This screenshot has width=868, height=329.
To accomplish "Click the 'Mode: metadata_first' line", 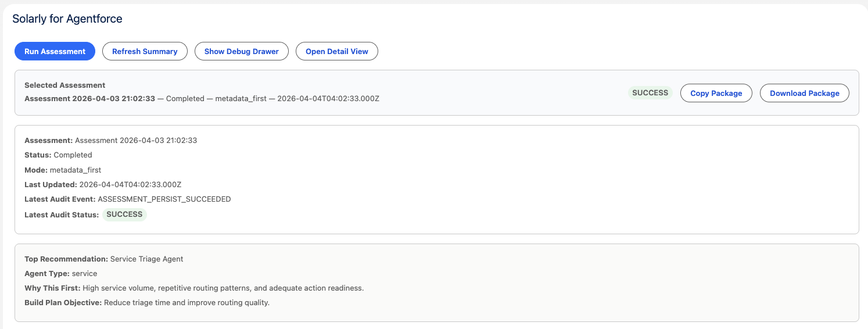I will coord(63,170).
